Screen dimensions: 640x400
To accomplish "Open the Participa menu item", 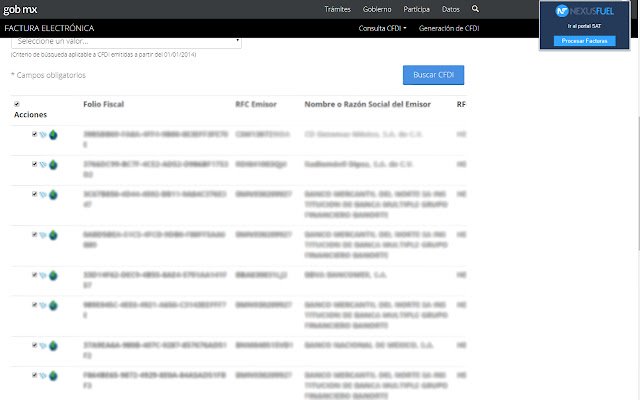I will pyautogui.click(x=416, y=9).
